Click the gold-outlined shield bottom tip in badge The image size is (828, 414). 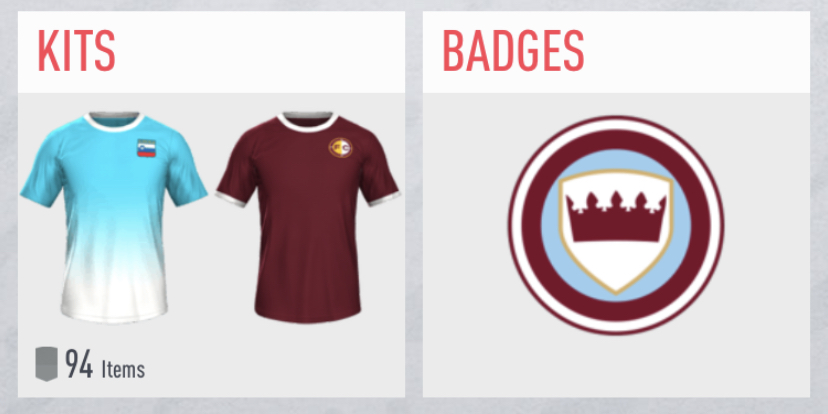(616, 288)
